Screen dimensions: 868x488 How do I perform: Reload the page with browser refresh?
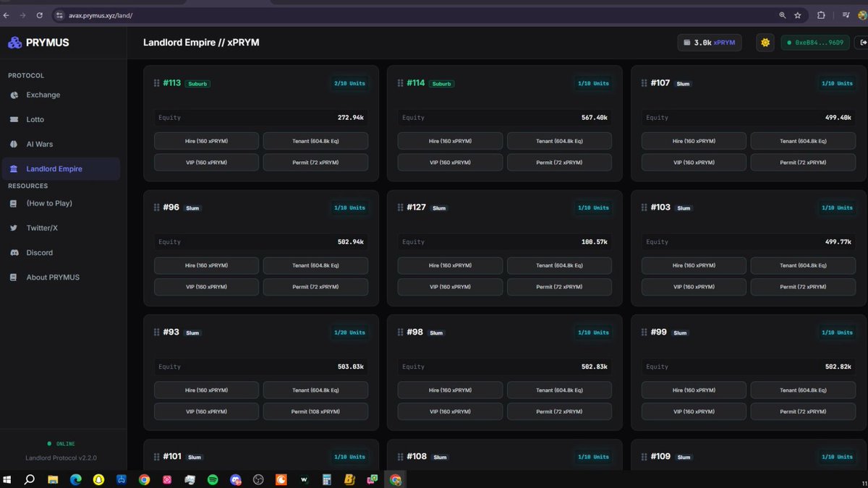coord(38,14)
